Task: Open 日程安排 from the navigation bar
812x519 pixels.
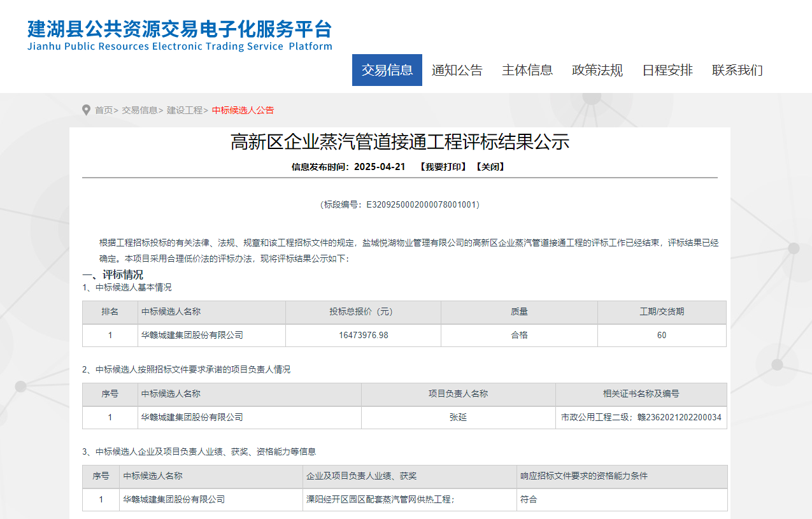Action: coord(667,70)
